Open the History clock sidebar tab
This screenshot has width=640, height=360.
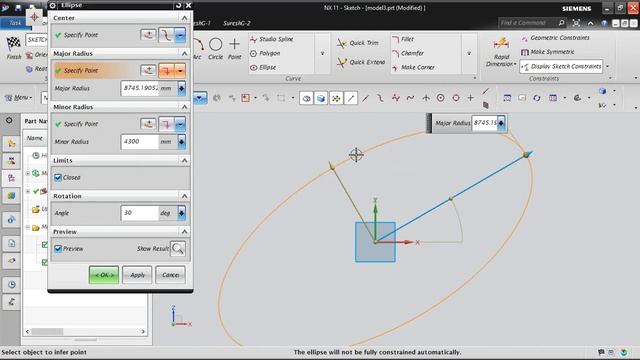pyautogui.click(x=11, y=284)
